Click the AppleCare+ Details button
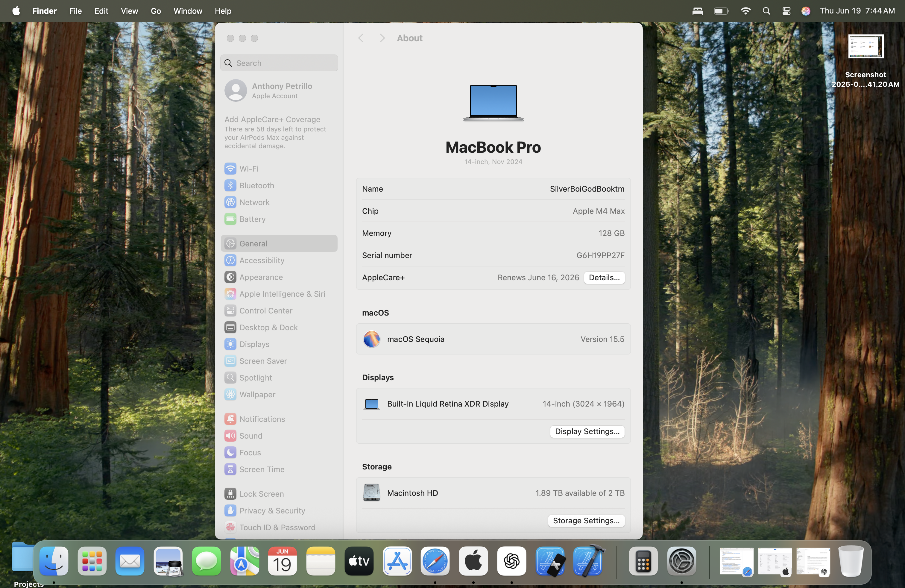Image resolution: width=905 pixels, height=588 pixels. tap(604, 278)
